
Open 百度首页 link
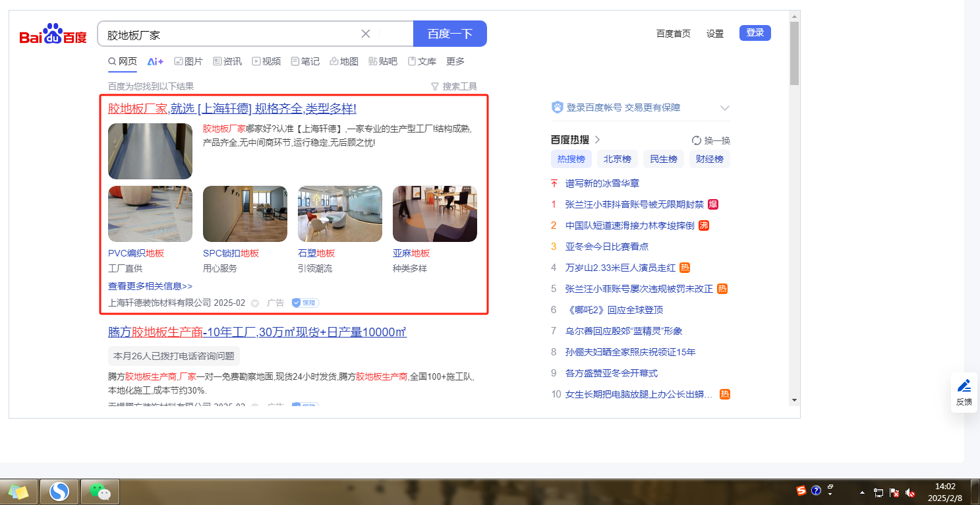674,34
